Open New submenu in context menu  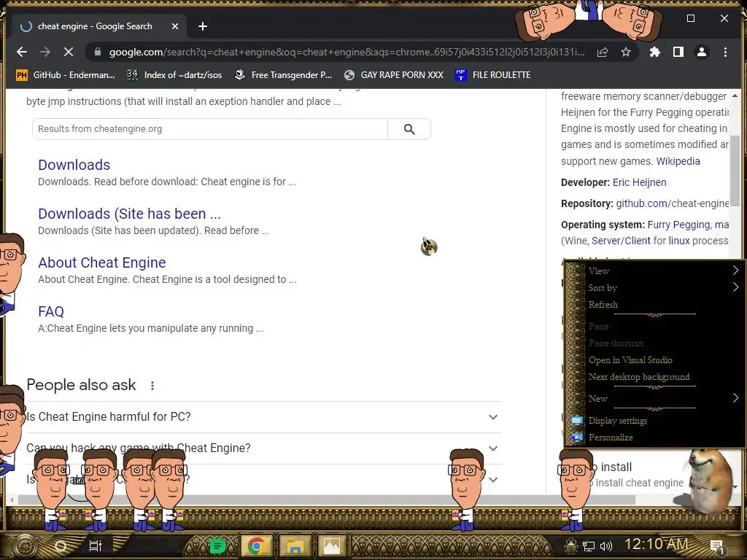(663, 399)
